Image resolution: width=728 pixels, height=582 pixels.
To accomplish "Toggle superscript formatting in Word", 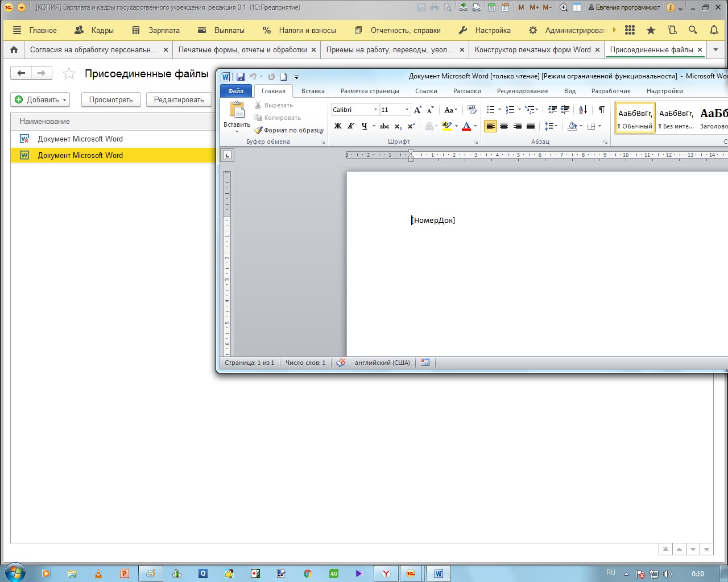I will 411,126.
